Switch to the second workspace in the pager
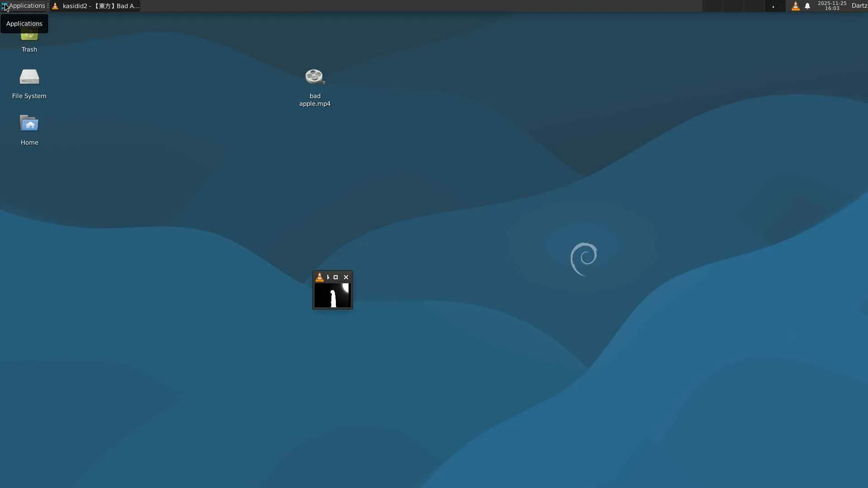The height and width of the screenshot is (488, 868). [x=733, y=6]
